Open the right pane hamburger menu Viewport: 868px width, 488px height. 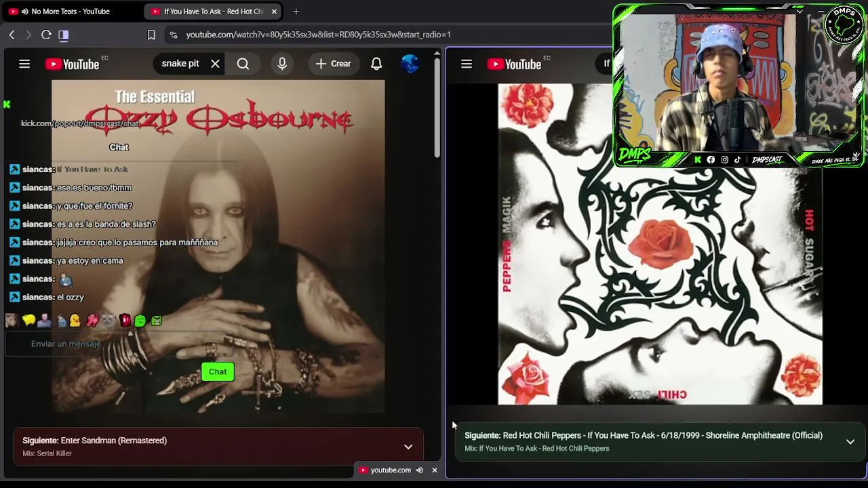click(467, 64)
